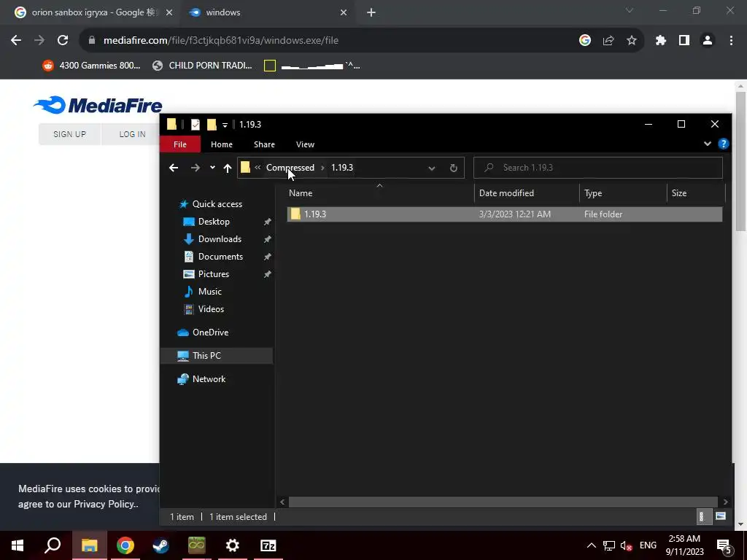Select OneDrive in the navigation pane

pos(210,332)
